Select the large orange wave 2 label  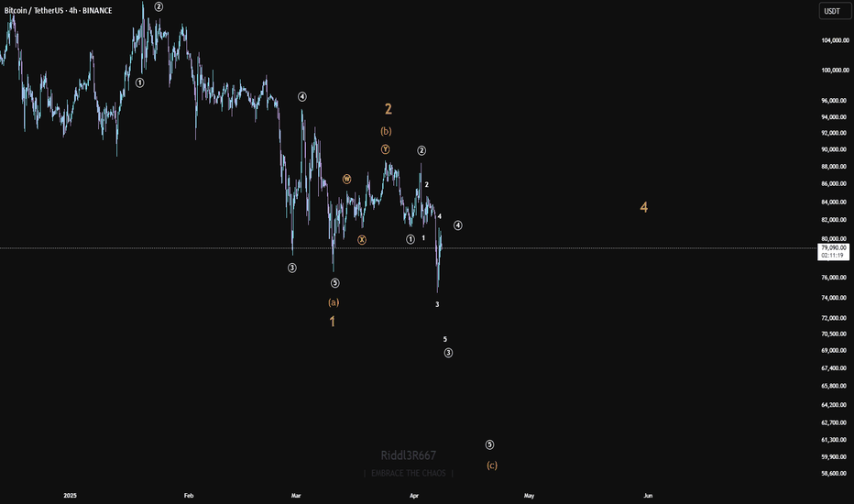[x=389, y=109]
